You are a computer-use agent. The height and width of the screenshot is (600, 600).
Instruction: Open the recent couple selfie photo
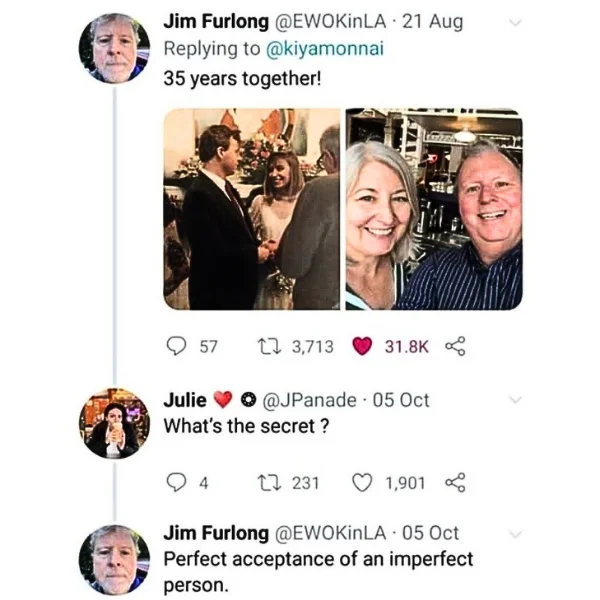[x=434, y=209]
